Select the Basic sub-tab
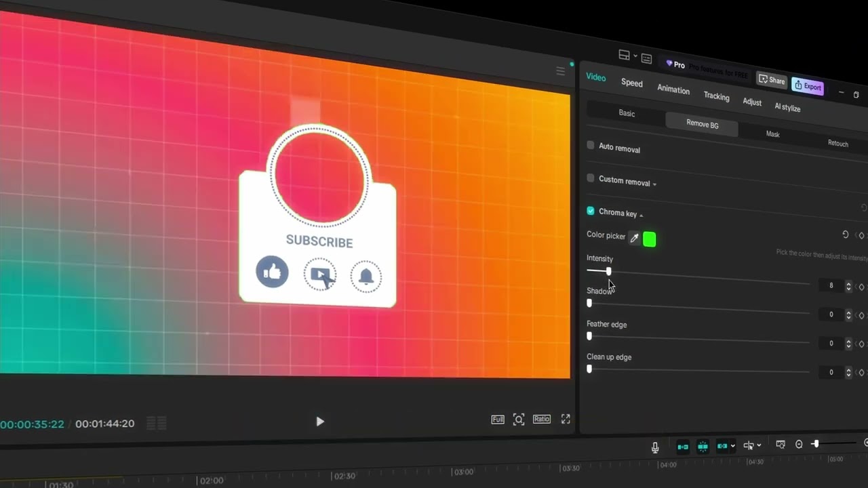 click(627, 113)
